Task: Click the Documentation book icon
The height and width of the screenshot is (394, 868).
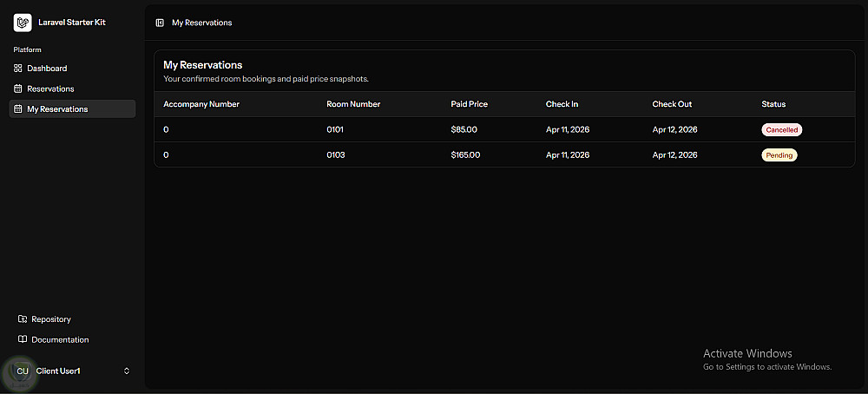Action: [x=23, y=339]
